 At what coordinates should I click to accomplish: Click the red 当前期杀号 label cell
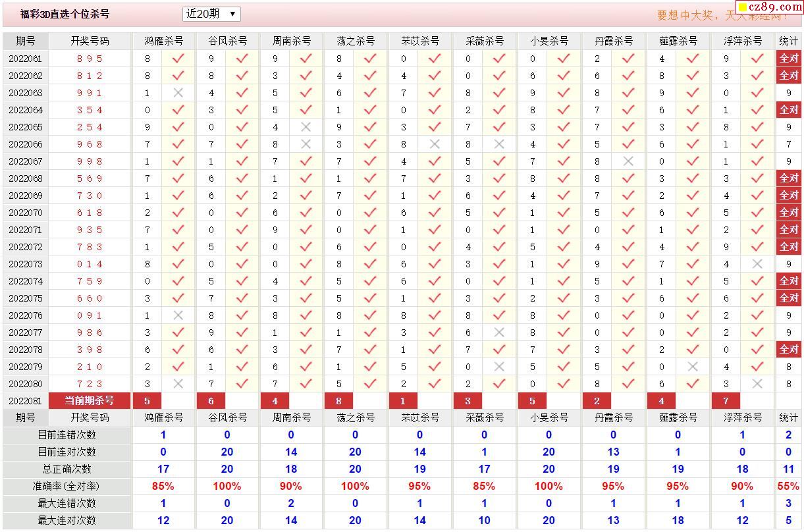pyautogui.click(x=90, y=400)
